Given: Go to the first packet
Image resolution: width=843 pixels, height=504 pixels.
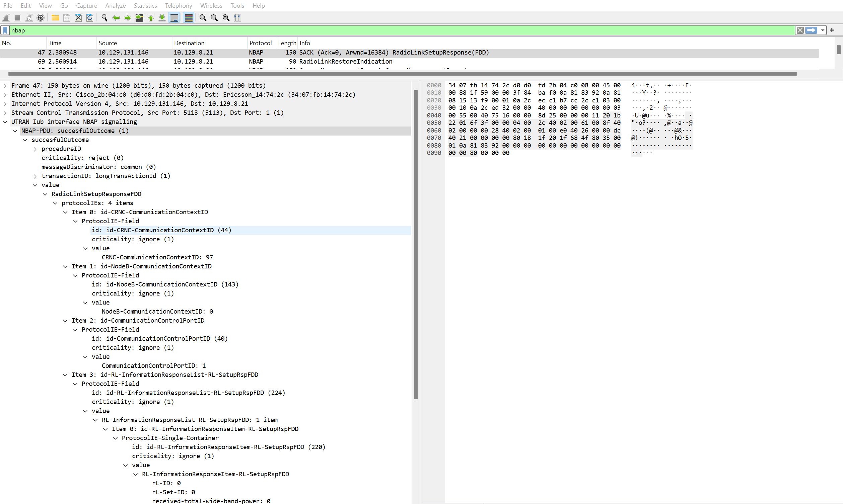Looking at the screenshot, I should click(150, 18).
